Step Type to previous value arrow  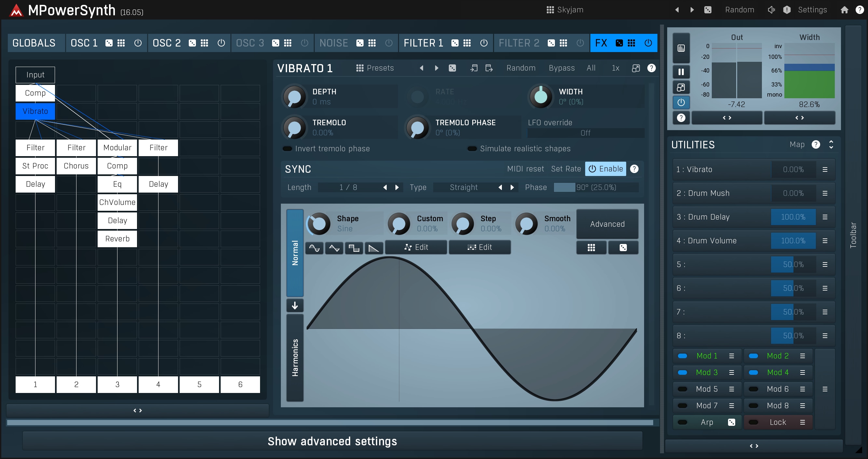500,187
